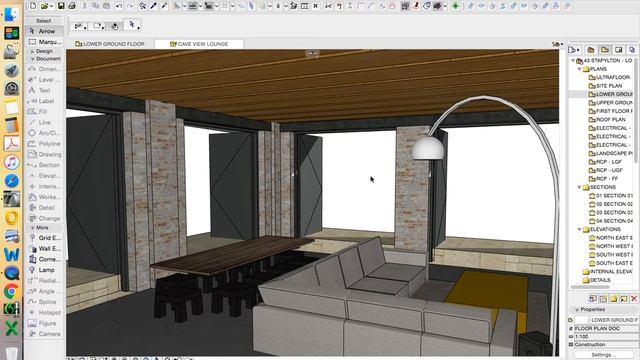
Task: Open 01 SECTION view in navigator
Action: (x=611, y=196)
